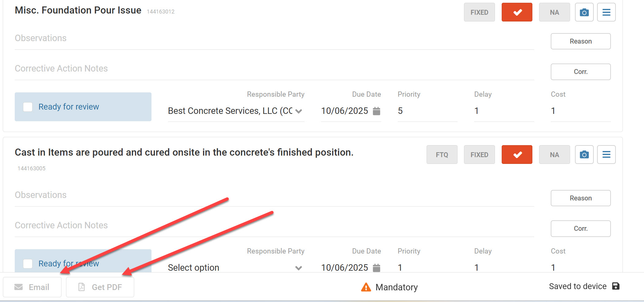Viewport: 644px width, 302px height.
Task: Mark Cast in Items checkpoint as FTQ
Action: [442, 154]
